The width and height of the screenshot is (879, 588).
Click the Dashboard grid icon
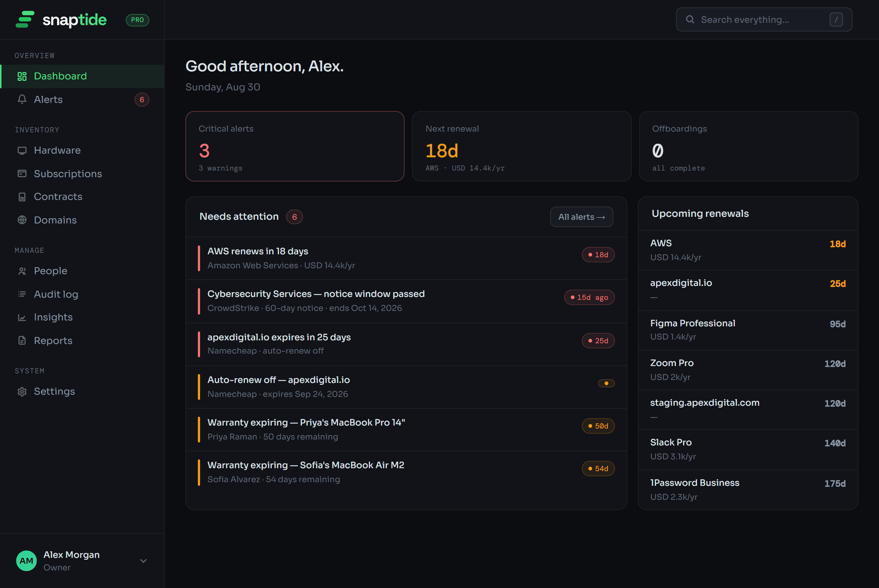[22, 76]
